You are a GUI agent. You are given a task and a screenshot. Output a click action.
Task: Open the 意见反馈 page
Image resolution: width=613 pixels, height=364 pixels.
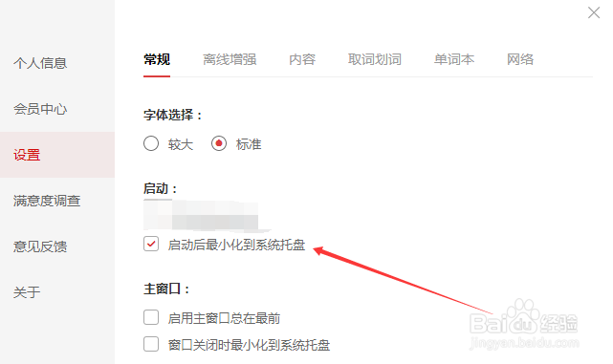tap(40, 246)
